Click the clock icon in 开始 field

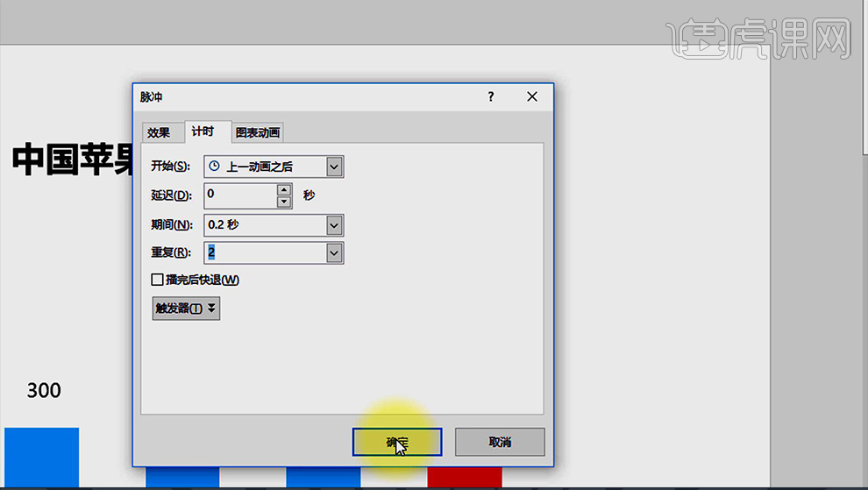(215, 167)
